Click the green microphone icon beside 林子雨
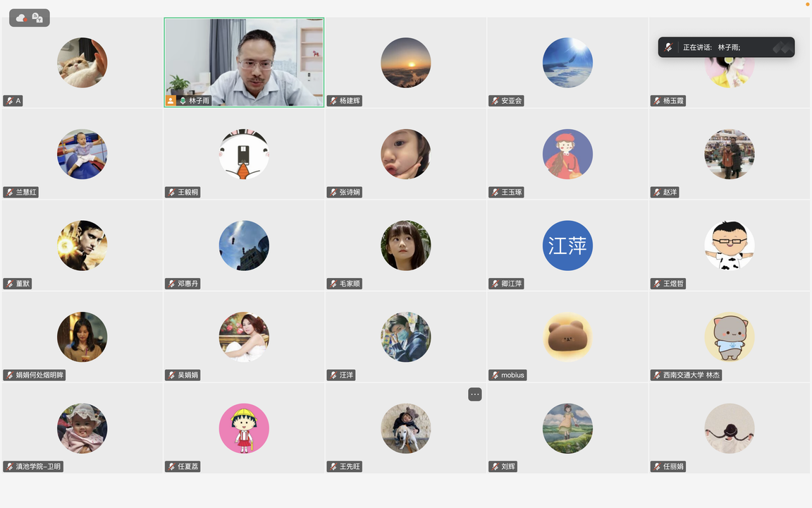This screenshot has height=508, width=812. click(x=183, y=101)
